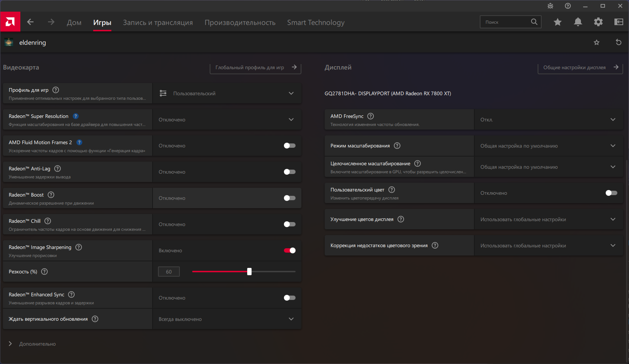Open the bug report icon
Viewport: 629px width, 364px height.
550,6
